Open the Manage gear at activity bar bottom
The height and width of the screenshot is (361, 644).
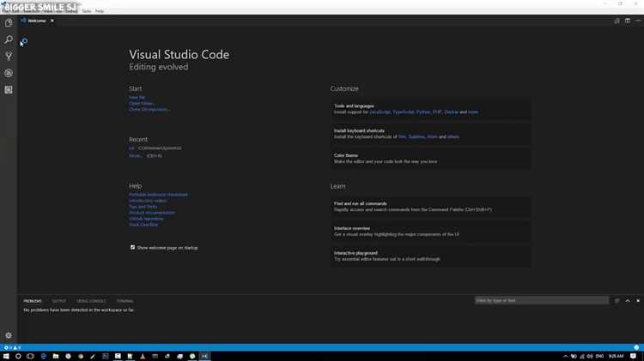pos(9,335)
